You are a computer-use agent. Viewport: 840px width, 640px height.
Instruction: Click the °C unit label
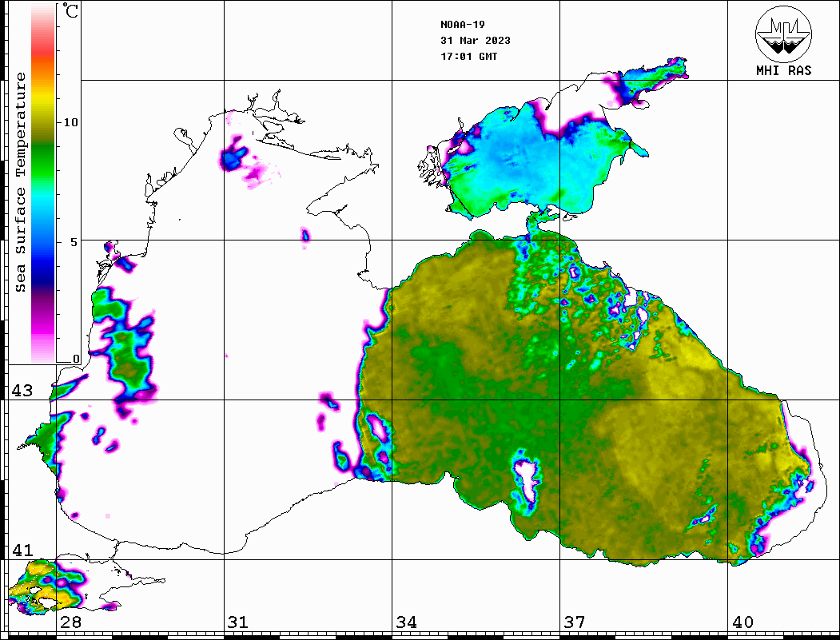pyautogui.click(x=70, y=10)
